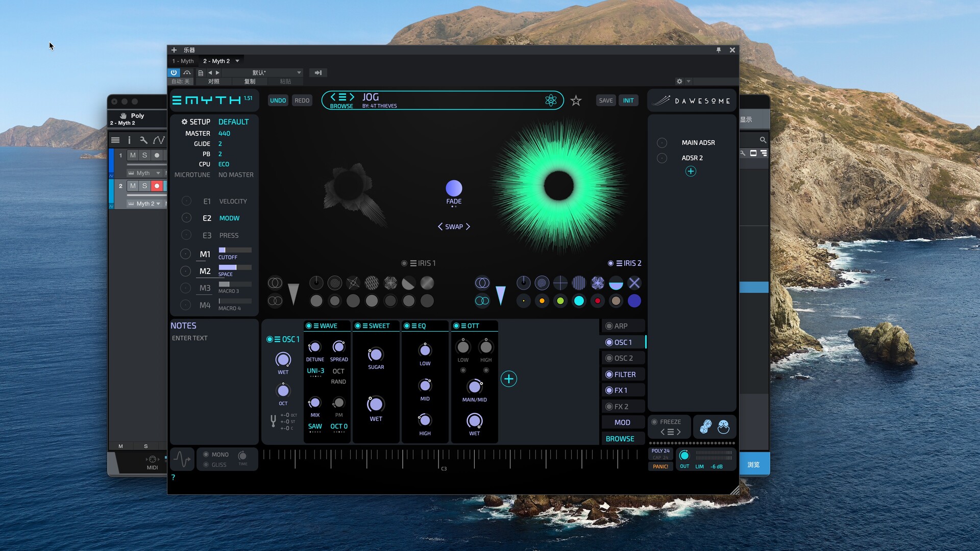Viewport: 980px width, 551px height.
Task: Adjust the M1 Cutoff macro slider
Action: (x=235, y=250)
